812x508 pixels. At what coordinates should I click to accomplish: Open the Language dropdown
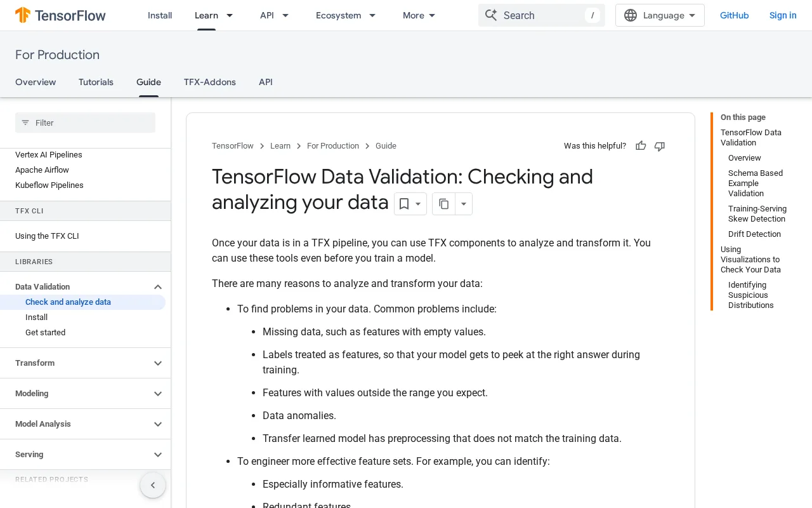tap(660, 15)
